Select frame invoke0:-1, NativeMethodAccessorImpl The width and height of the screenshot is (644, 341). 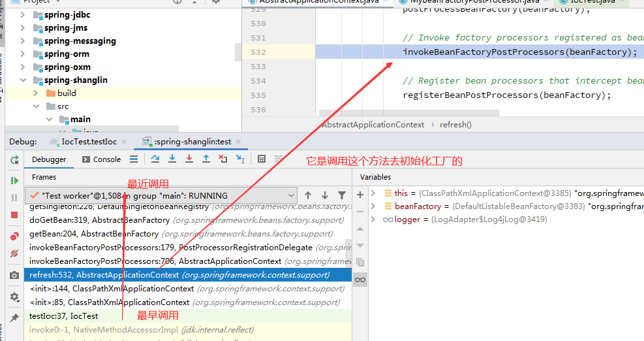click(x=188, y=330)
